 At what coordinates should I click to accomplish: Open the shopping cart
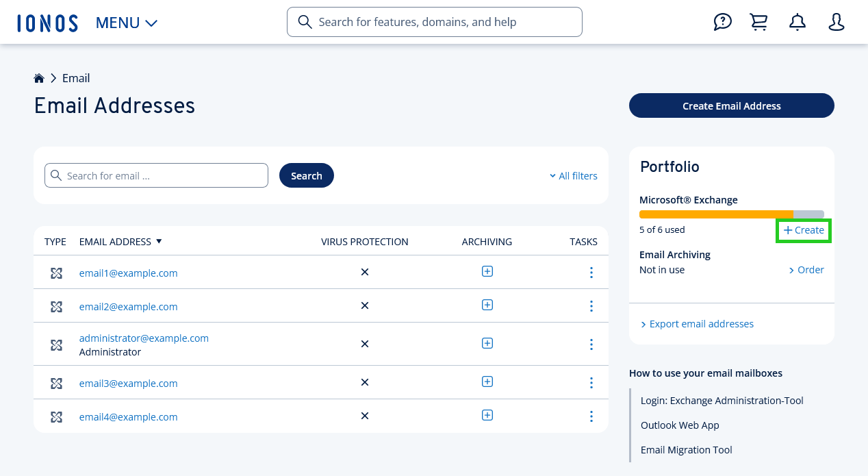coord(758,22)
